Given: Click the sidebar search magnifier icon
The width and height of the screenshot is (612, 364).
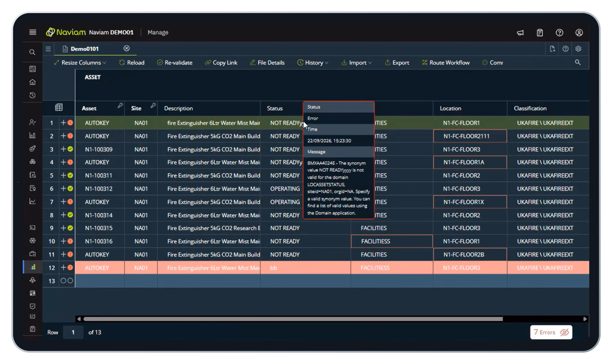Looking at the screenshot, I should click(32, 52).
